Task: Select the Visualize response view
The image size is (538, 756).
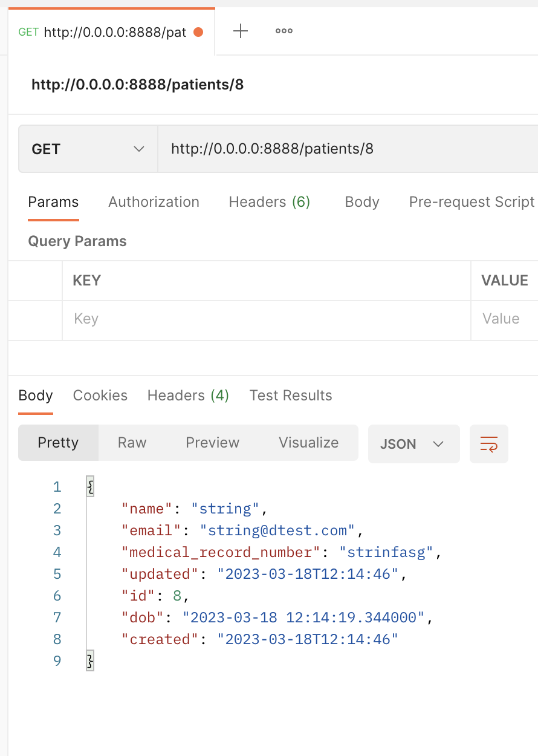Action: 308,443
